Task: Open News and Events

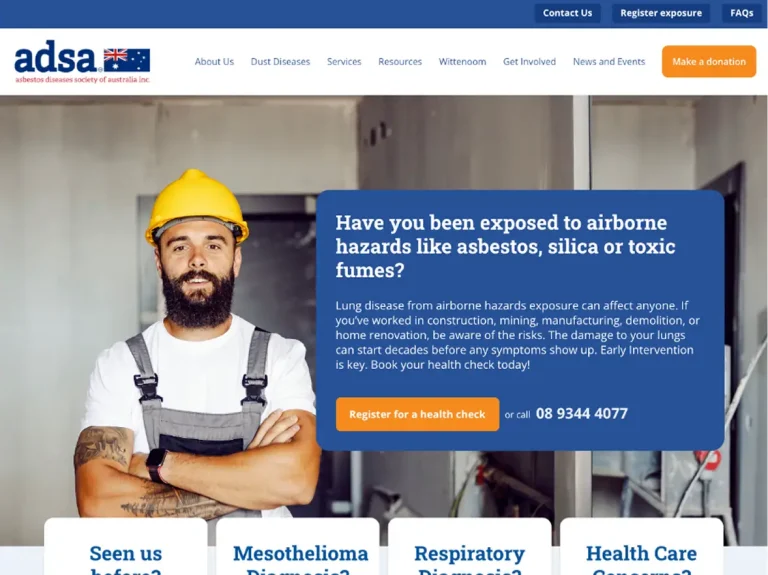Action: 609,62
